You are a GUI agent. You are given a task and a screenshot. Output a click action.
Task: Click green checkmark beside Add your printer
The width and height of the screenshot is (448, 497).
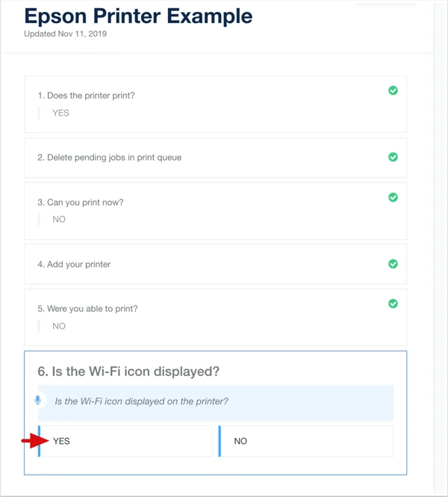393,264
